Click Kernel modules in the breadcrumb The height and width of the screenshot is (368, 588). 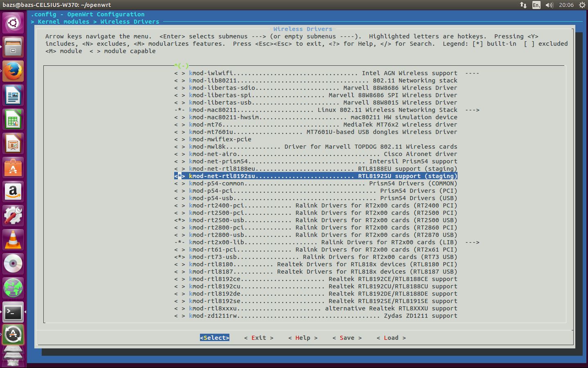pos(64,22)
